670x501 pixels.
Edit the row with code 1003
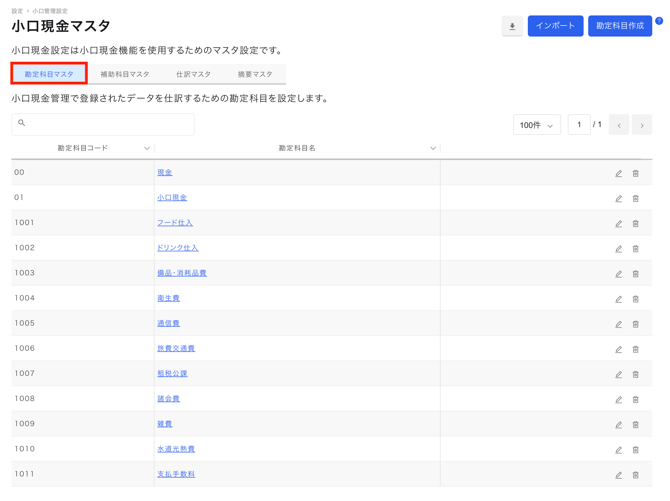(x=618, y=274)
